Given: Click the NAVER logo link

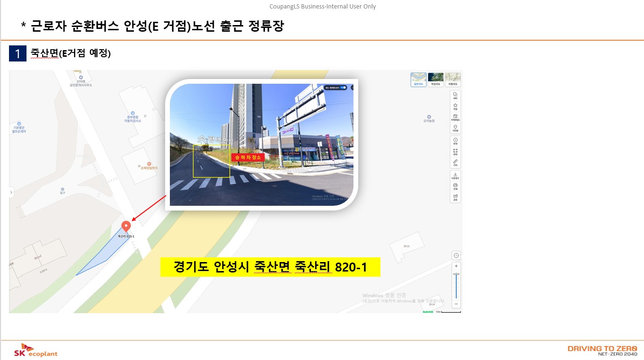Looking at the screenshot, I should [428, 312].
